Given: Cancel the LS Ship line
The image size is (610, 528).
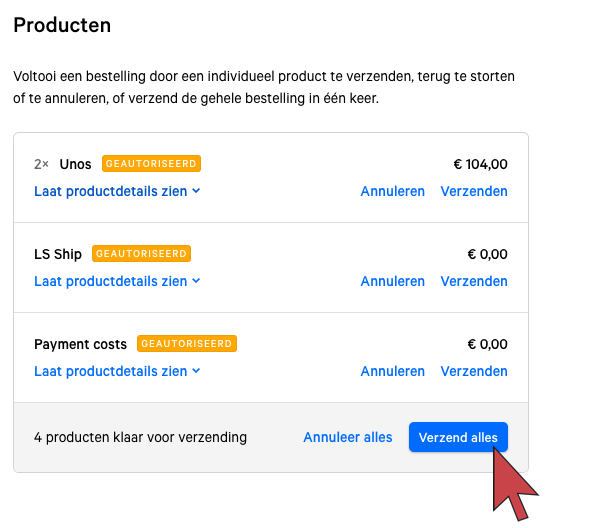Looking at the screenshot, I should (392, 281).
